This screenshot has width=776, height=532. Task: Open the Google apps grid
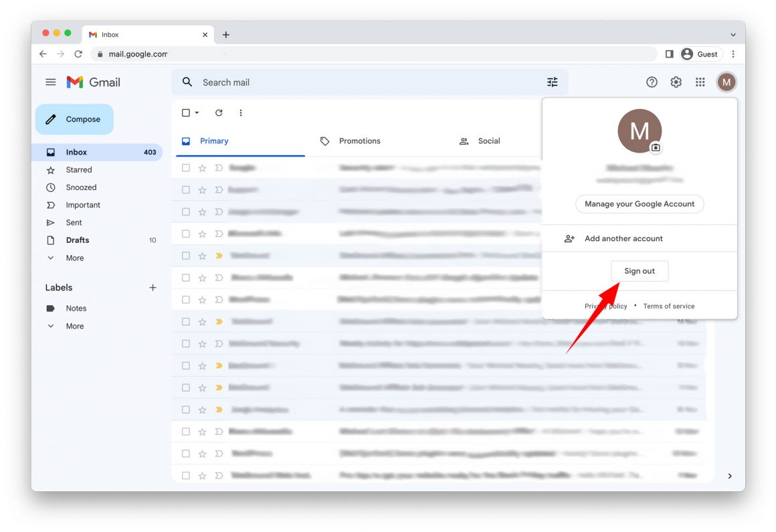(x=700, y=82)
